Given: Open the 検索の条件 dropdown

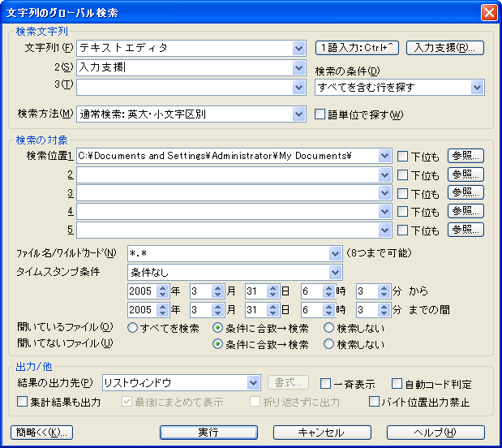Looking at the screenshot, I should point(477,87).
